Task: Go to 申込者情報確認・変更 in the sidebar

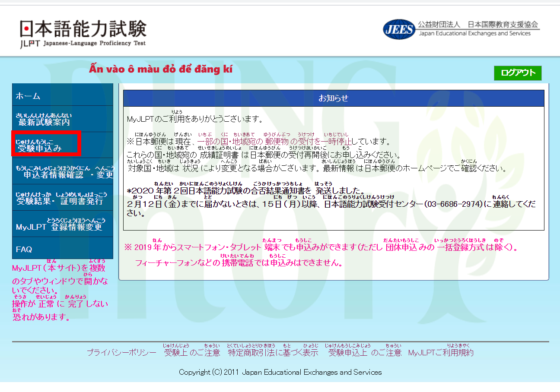Action: coord(63,171)
